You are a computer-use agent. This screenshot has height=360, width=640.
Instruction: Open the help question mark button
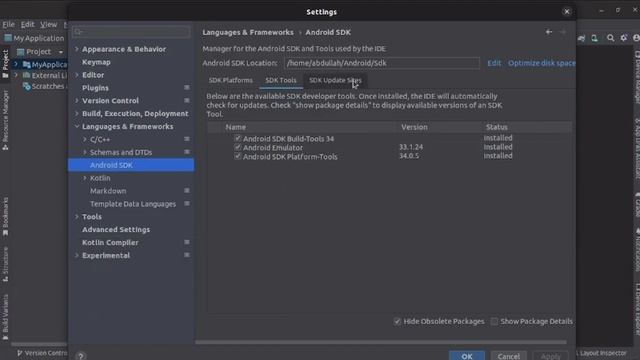(x=81, y=356)
